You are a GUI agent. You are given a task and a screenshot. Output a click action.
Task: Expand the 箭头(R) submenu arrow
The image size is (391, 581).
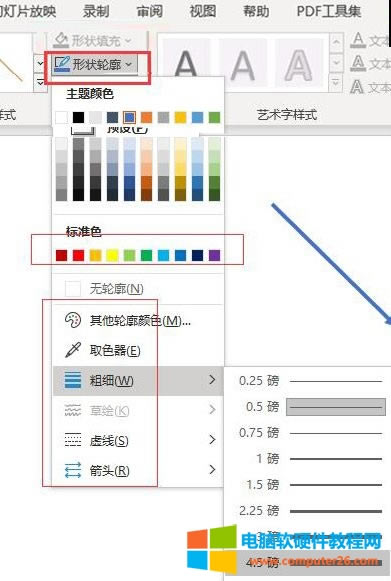212,469
